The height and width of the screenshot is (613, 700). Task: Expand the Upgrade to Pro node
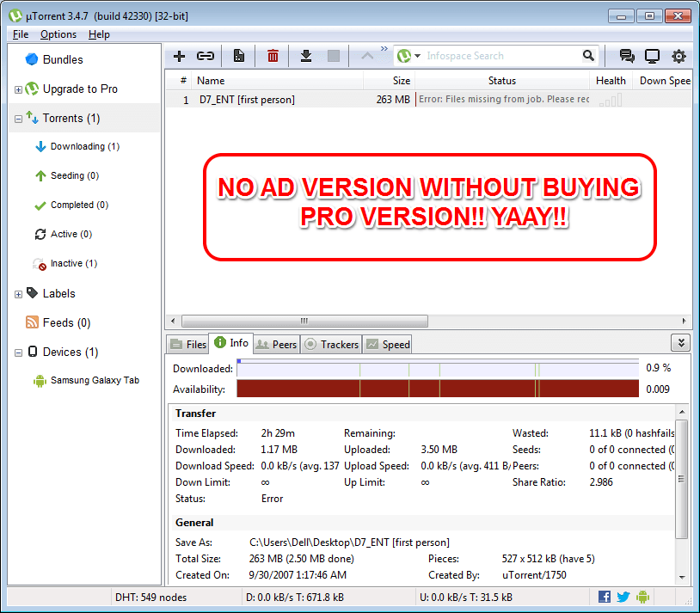point(18,89)
